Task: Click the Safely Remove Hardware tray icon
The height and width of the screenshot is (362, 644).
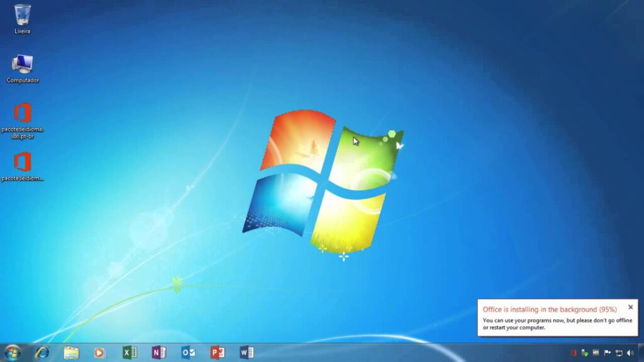Action: (x=584, y=353)
